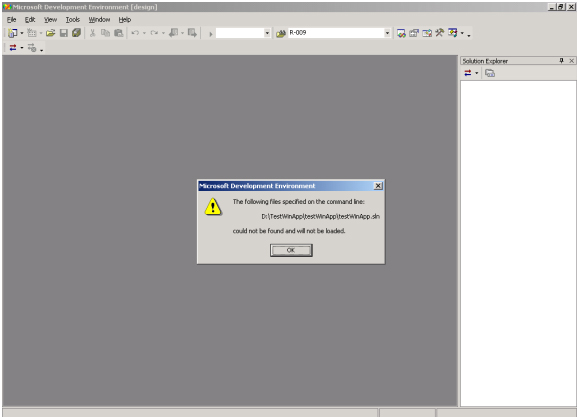The width and height of the screenshot is (579, 417).
Task: Minimize the main IDE window
Action: pos(552,7)
